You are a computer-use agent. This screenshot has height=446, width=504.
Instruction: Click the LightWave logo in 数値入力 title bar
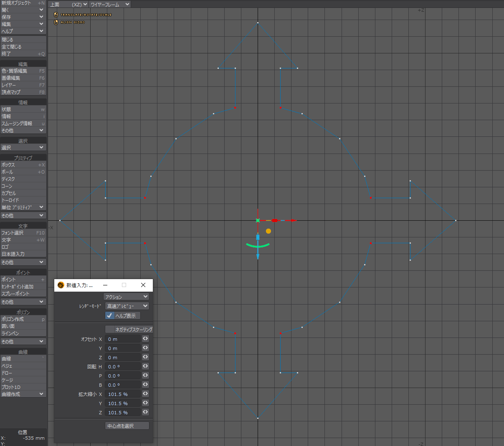[x=61, y=285]
